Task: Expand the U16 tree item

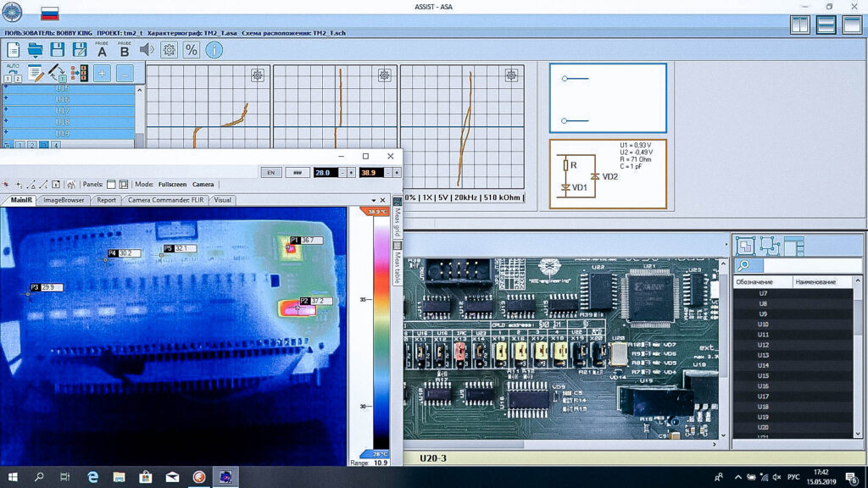Action: 6,99
